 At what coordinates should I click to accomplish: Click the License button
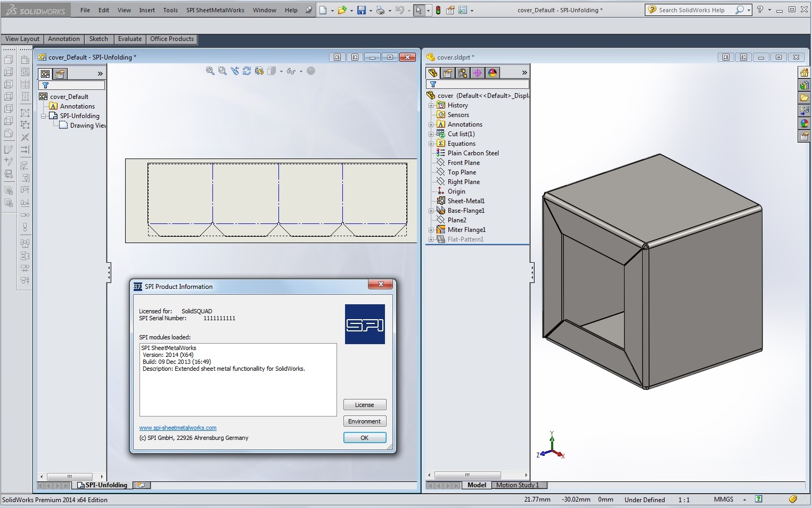(x=365, y=405)
